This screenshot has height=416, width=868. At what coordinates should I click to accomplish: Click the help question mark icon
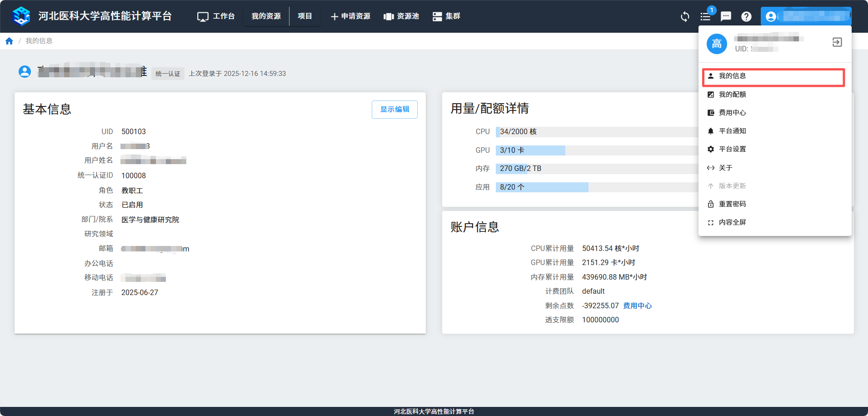746,17
